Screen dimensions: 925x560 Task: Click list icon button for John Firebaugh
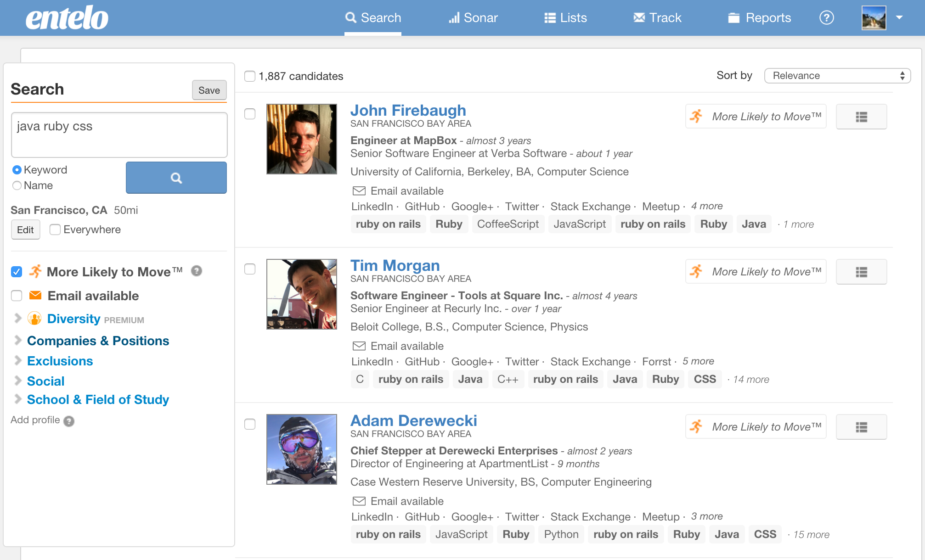click(x=861, y=117)
